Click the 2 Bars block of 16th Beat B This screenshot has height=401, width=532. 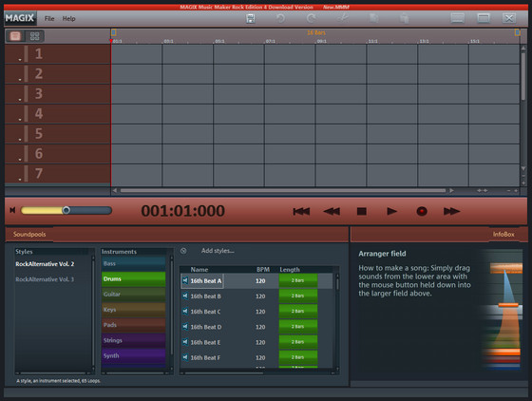point(298,296)
